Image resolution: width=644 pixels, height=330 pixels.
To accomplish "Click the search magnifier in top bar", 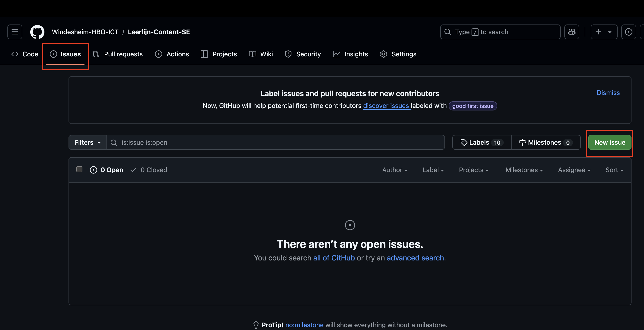I will [x=448, y=32].
